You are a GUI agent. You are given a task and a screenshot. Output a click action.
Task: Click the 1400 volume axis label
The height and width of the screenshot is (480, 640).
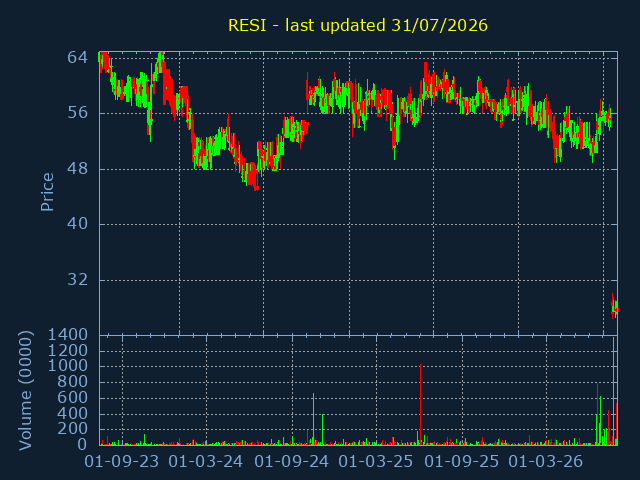(68, 335)
